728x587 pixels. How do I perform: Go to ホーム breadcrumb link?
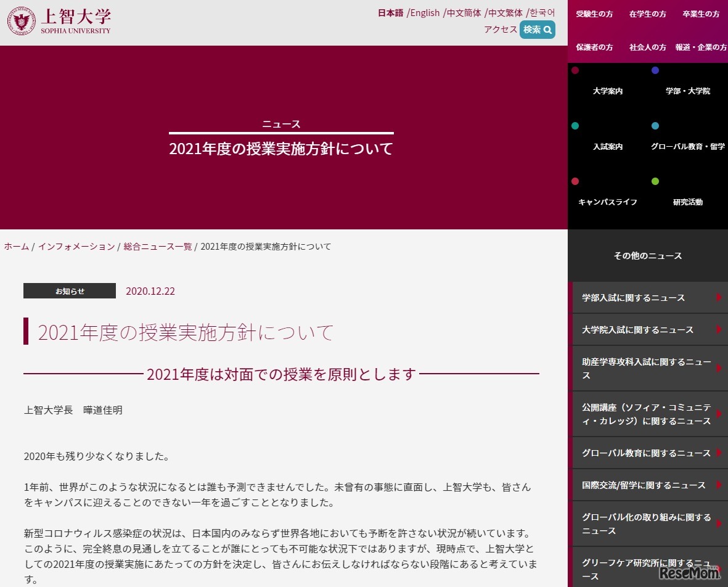pos(16,247)
